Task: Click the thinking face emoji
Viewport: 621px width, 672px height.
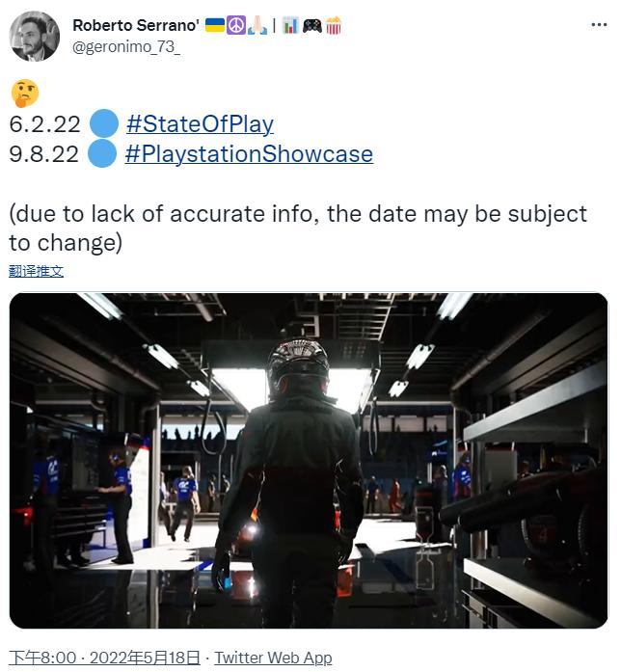Action: click(x=24, y=93)
